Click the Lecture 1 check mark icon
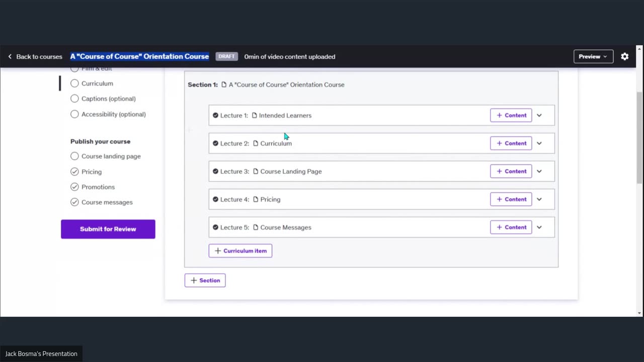 [215, 116]
